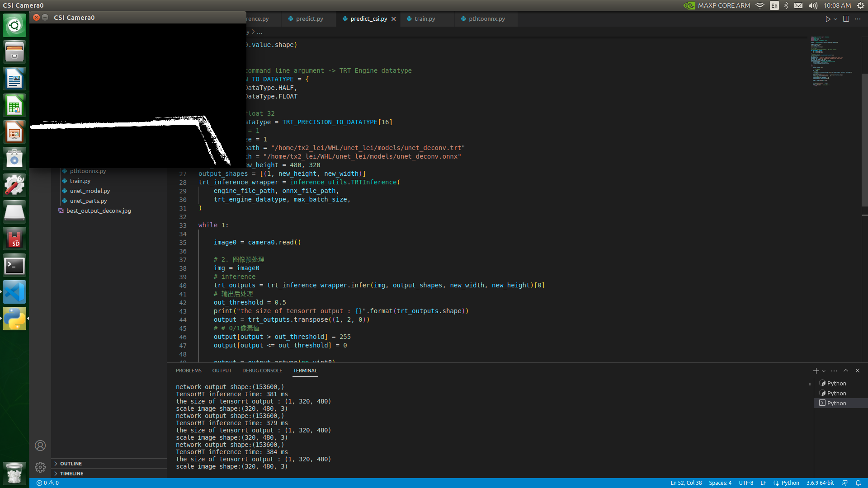Viewport: 868px width, 488px height.
Task: Add new terminal with plus icon
Action: coord(816,371)
